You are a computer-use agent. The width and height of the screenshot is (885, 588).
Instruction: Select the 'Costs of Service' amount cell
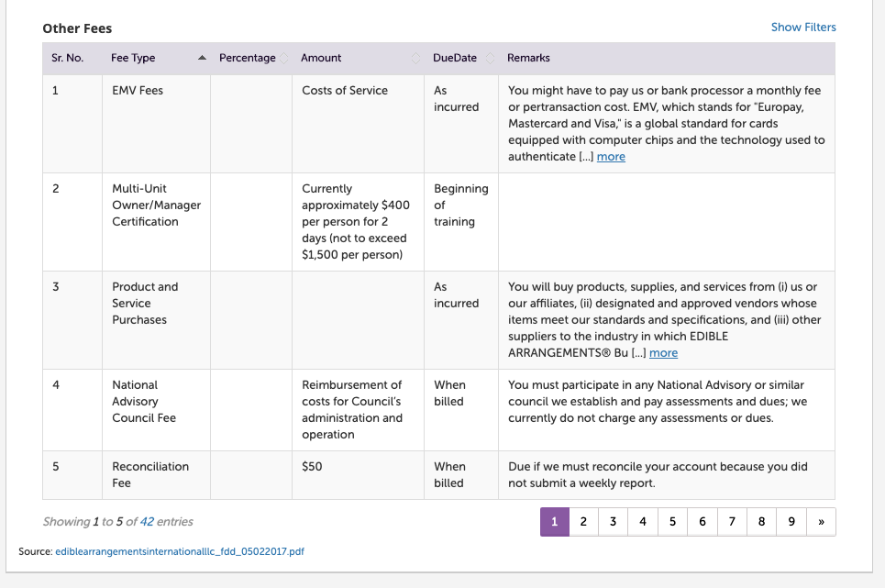click(x=358, y=124)
